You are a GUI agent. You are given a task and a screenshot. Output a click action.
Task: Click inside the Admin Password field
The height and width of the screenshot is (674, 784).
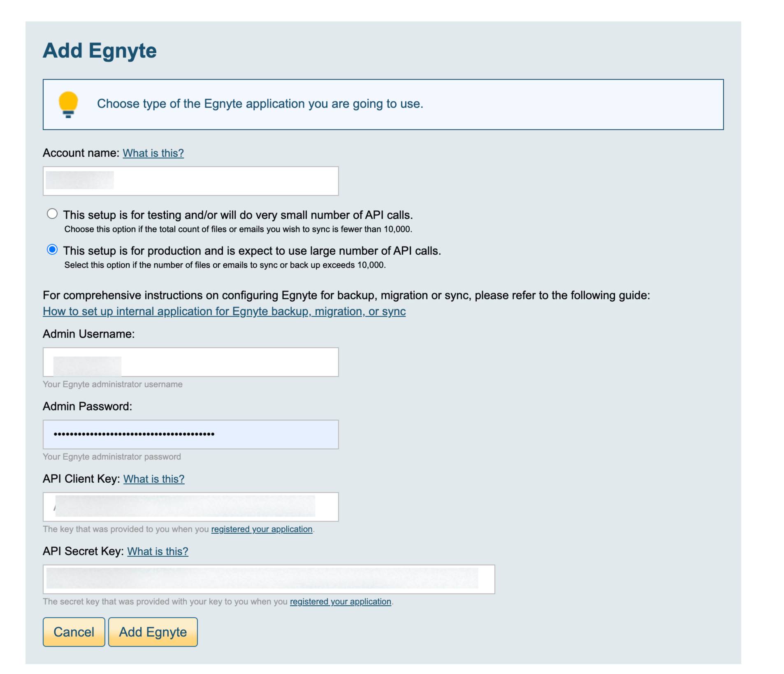[190, 435]
